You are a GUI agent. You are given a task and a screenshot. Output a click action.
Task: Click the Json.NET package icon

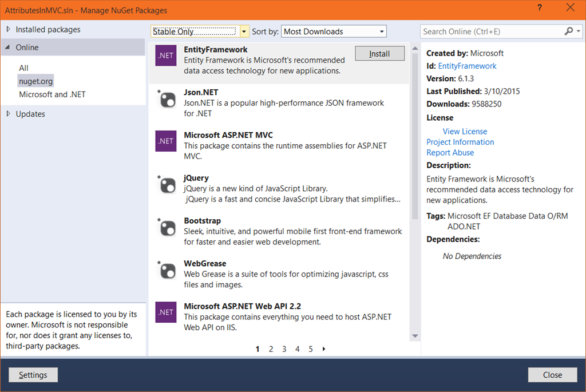point(167,100)
